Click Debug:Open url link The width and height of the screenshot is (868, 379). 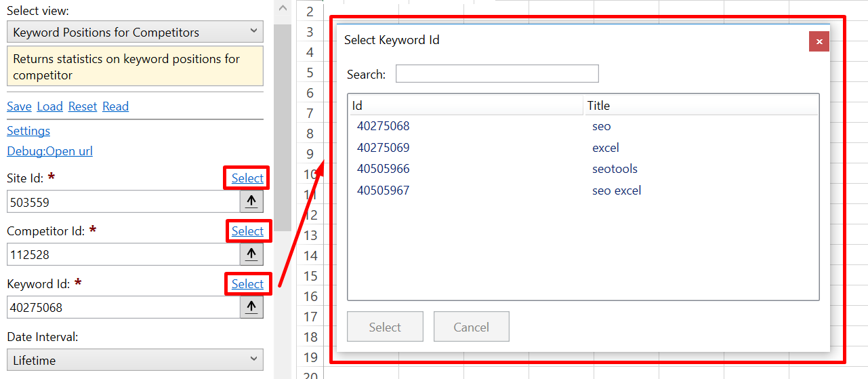[x=49, y=151]
